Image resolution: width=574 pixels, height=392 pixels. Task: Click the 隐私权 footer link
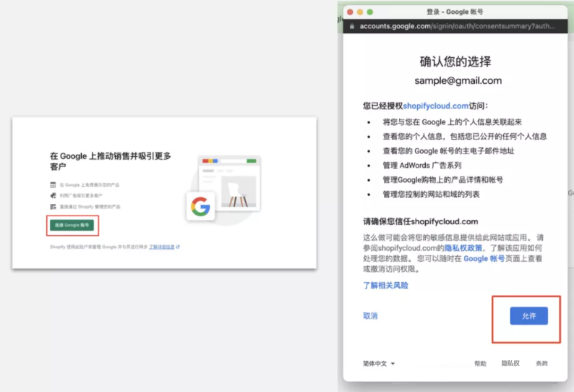point(510,363)
